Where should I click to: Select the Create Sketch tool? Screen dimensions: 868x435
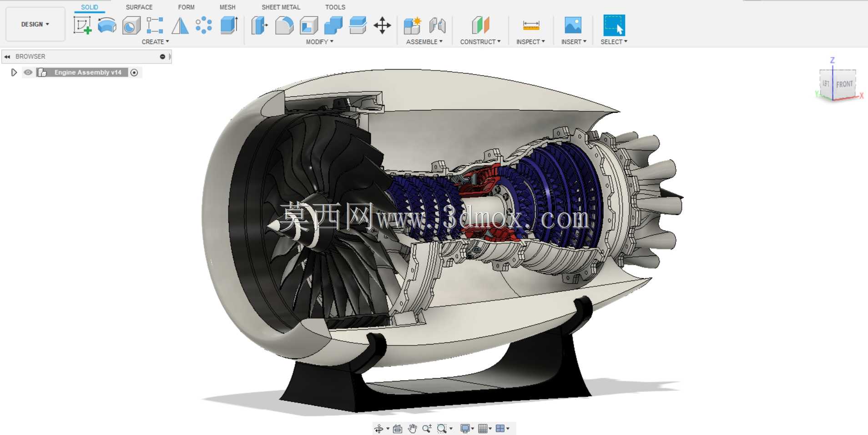82,25
